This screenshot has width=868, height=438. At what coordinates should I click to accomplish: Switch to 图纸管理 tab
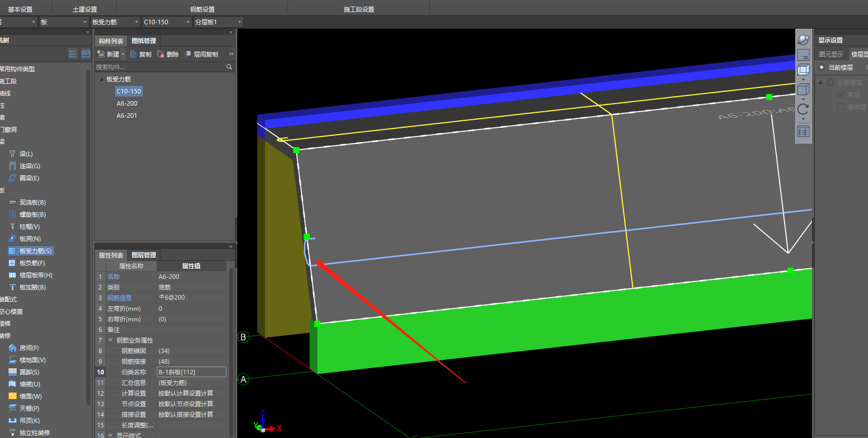(144, 41)
